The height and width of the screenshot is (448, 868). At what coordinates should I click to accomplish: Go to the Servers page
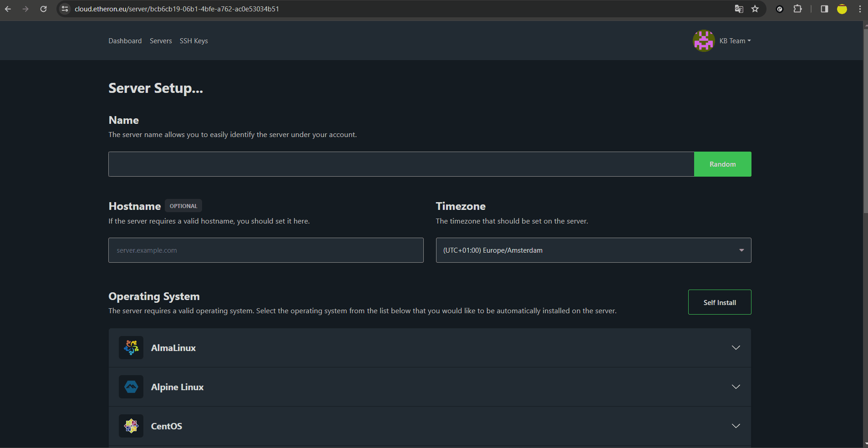coord(161,41)
